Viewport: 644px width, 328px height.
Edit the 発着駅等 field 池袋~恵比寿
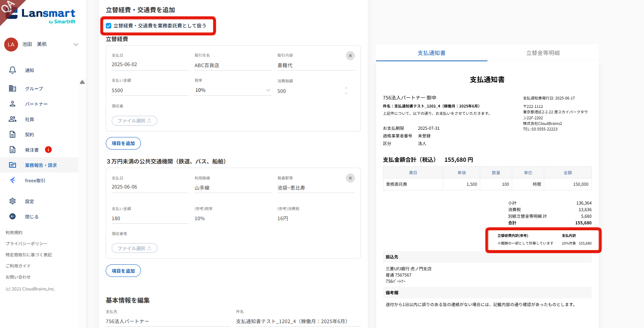[316, 188]
